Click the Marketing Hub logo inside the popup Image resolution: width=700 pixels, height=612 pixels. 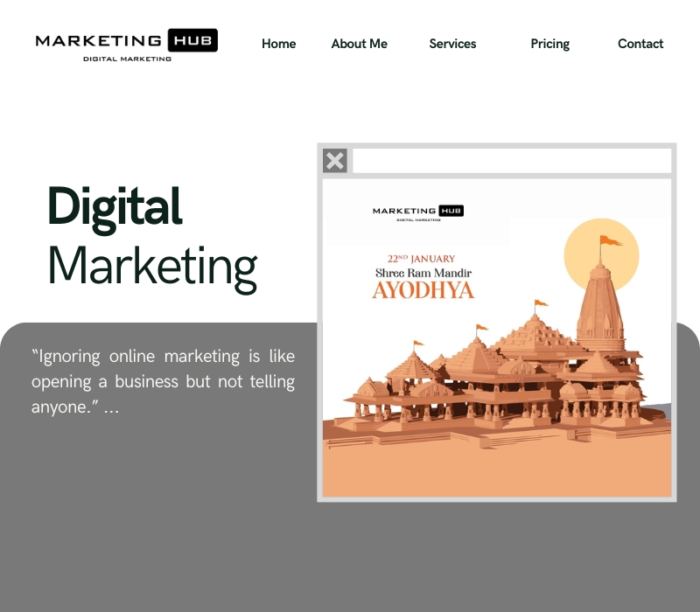[x=417, y=211]
